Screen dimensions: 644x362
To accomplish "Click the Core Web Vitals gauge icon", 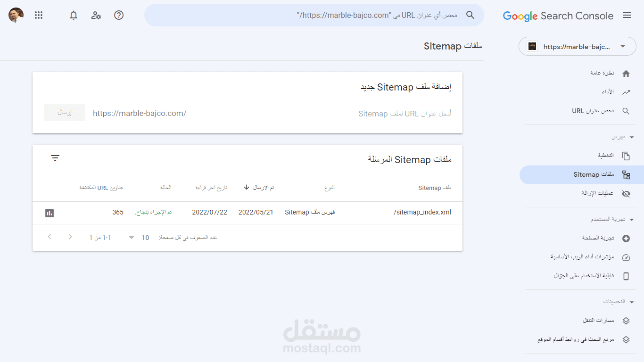I will pos(626,257).
